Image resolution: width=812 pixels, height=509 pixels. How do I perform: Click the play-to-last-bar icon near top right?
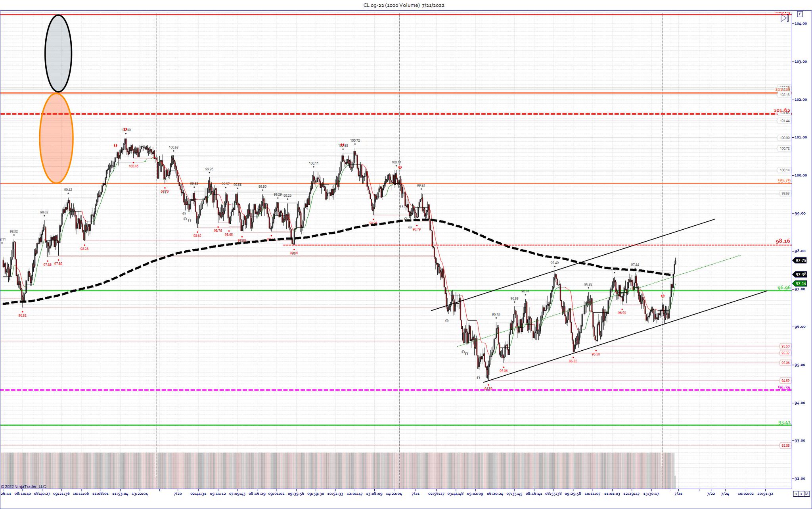(785, 18)
